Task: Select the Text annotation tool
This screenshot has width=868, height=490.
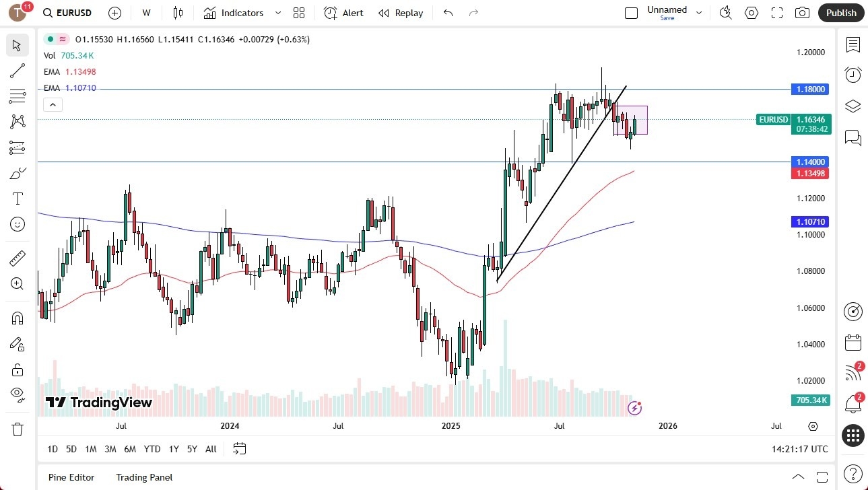Action: point(18,198)
